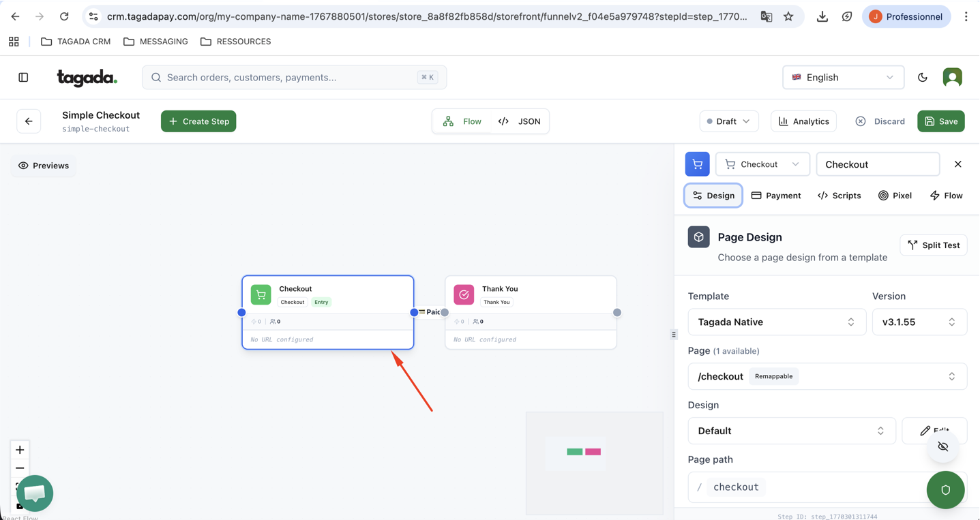Open the Tagada Native template dropdown
Screen dimensions: 980x520
coord(776,322)
